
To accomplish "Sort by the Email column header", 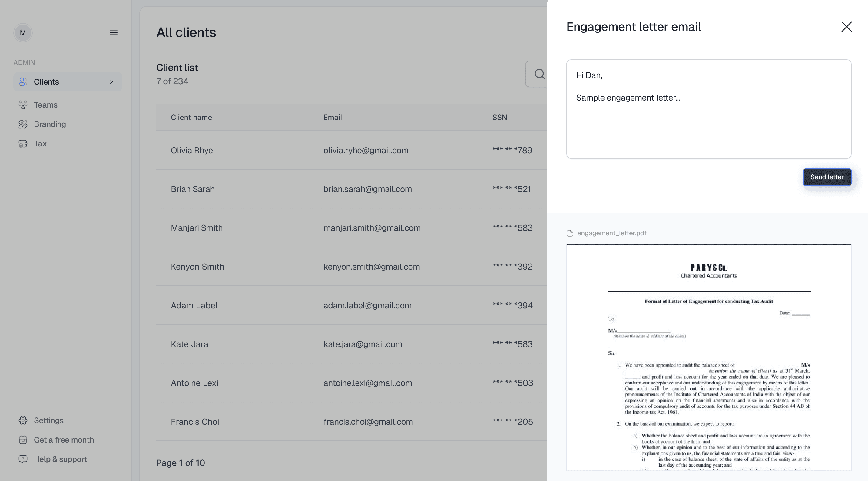I will click(333, 117).
